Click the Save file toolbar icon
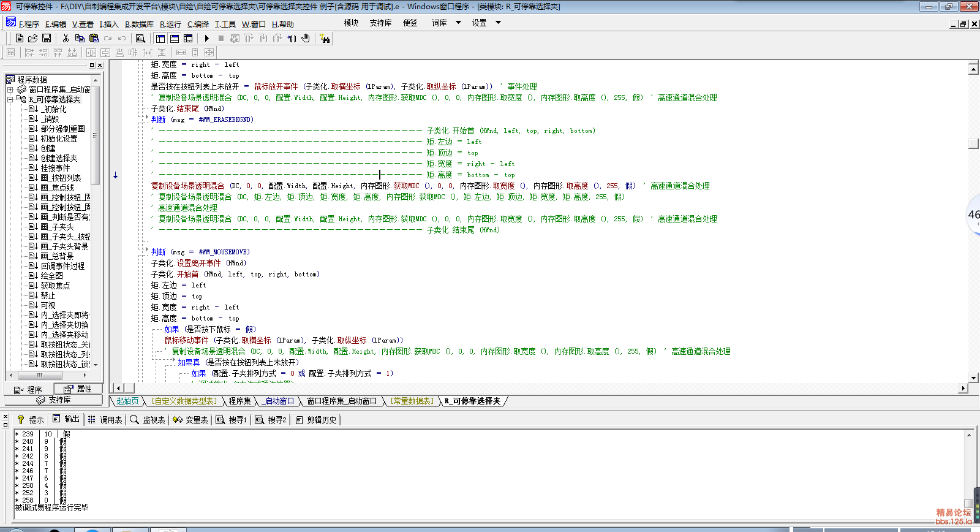 47,39
